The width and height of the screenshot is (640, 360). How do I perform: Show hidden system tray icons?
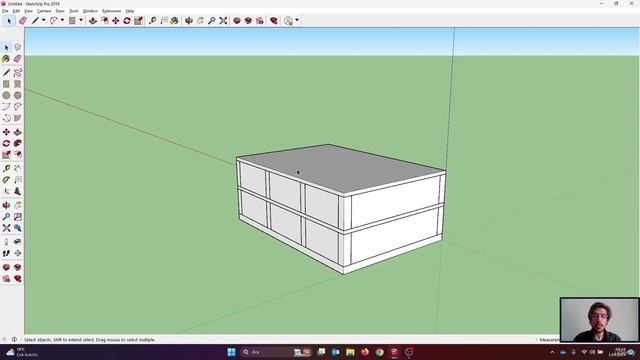point(552,352)
